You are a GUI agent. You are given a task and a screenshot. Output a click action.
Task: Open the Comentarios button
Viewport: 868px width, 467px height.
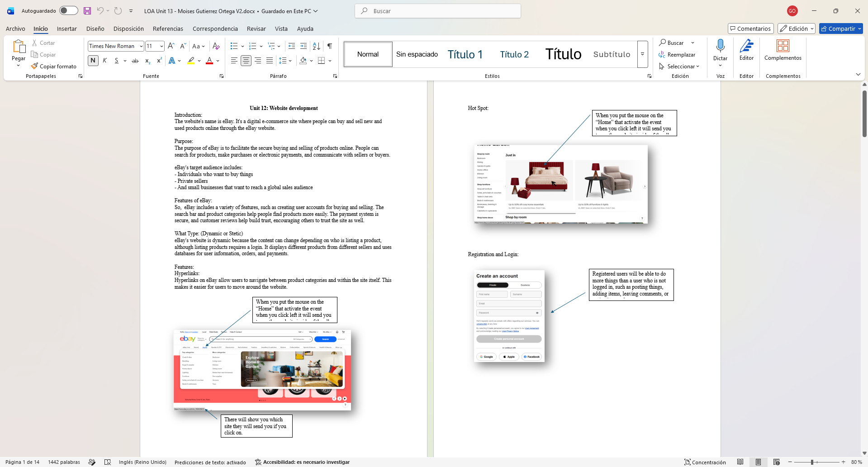[750, 29]
